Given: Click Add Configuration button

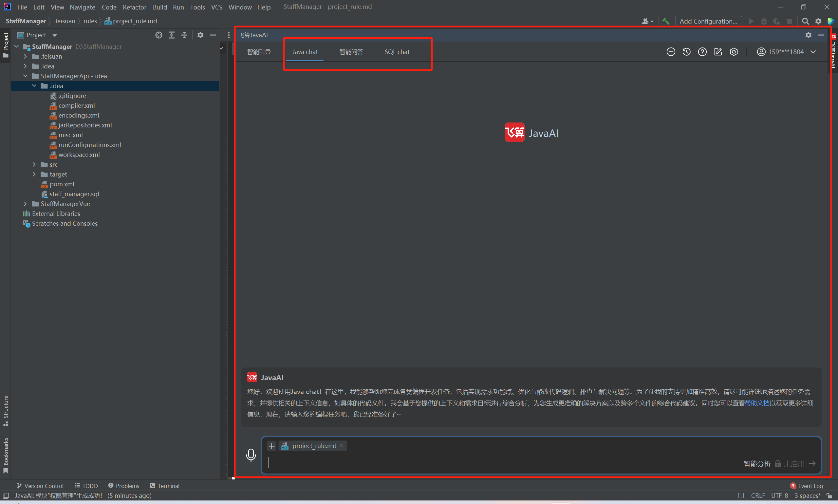Looking at the screenshot, I should [x=708, y=21].
